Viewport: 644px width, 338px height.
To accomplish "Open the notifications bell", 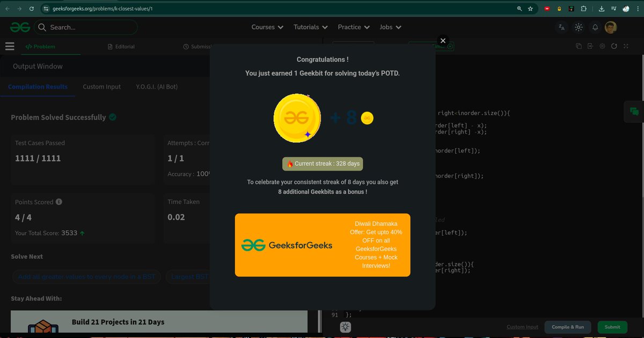I will [595, 27].
